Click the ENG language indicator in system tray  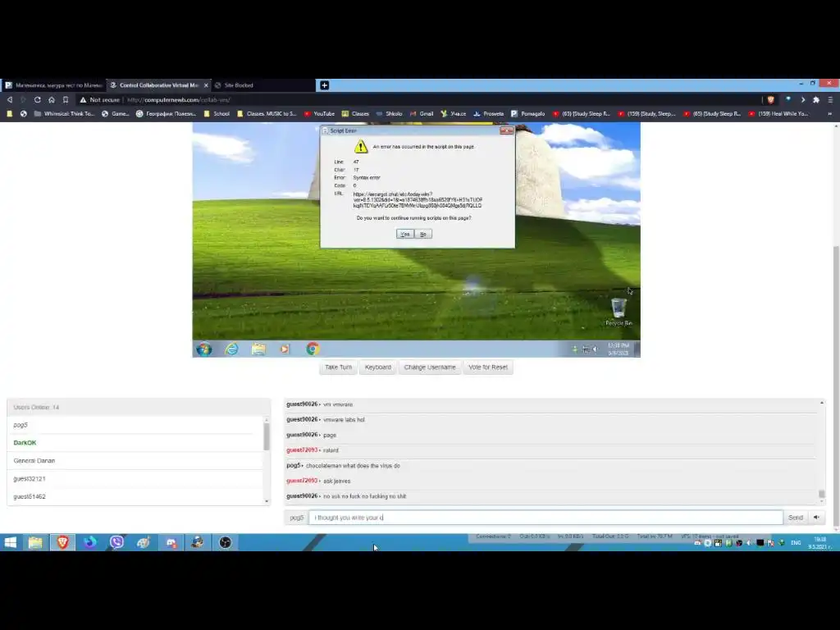click(x=796, y=543)
